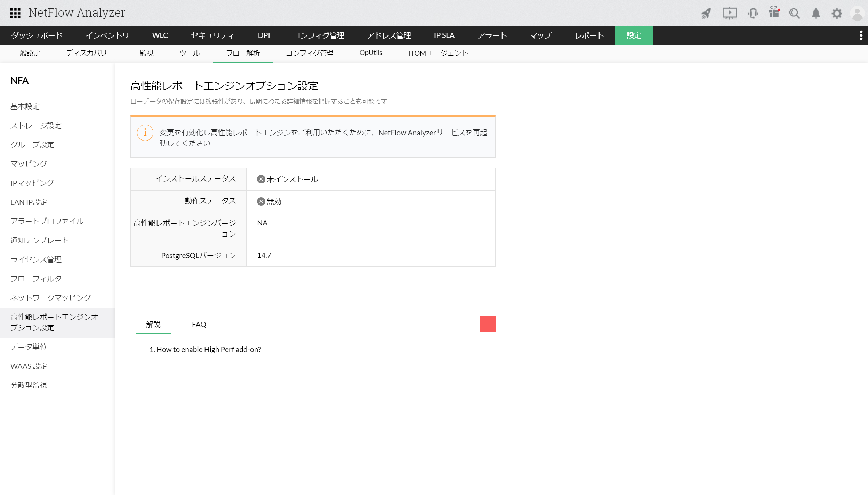Open the presentation video icon
This screenshot has height=495, width=868.
(729, 14)
